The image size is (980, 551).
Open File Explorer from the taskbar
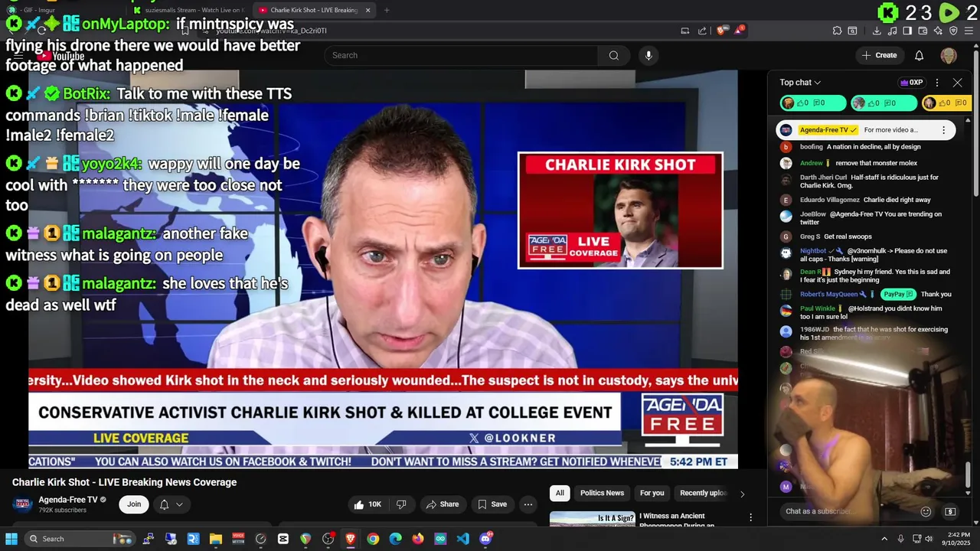[216, 539]
